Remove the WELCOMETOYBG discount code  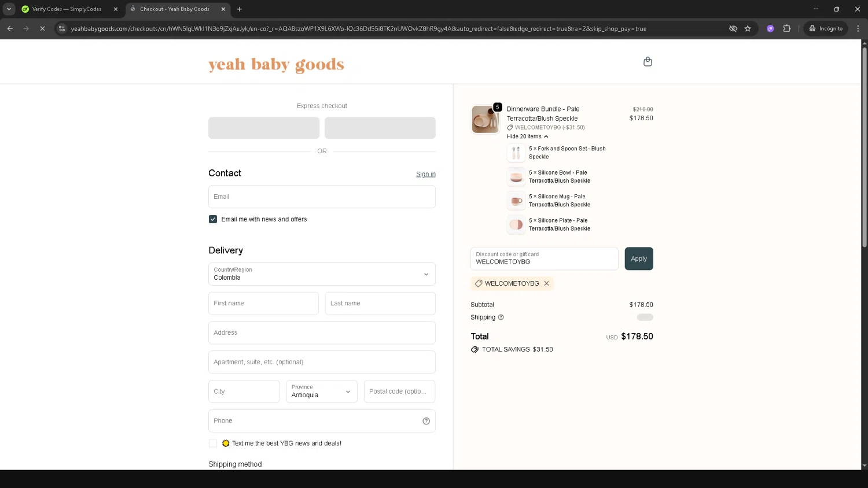click(x=546, y=283)
